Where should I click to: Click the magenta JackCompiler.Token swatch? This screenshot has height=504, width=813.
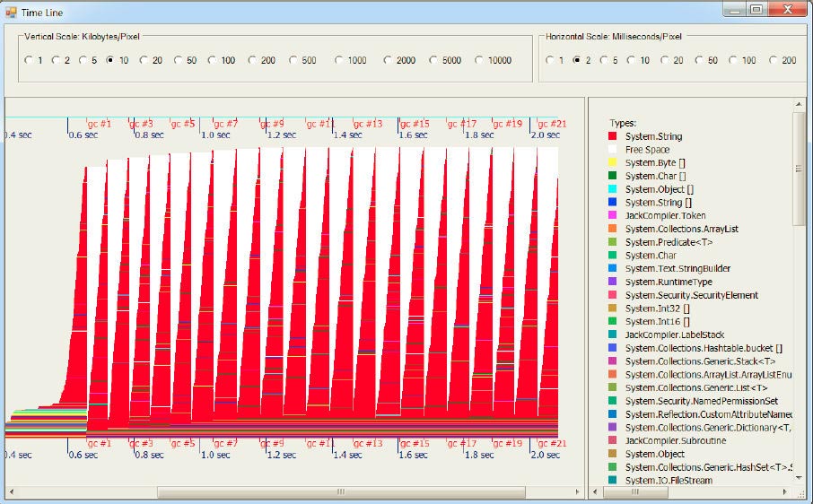click(612, 215)
